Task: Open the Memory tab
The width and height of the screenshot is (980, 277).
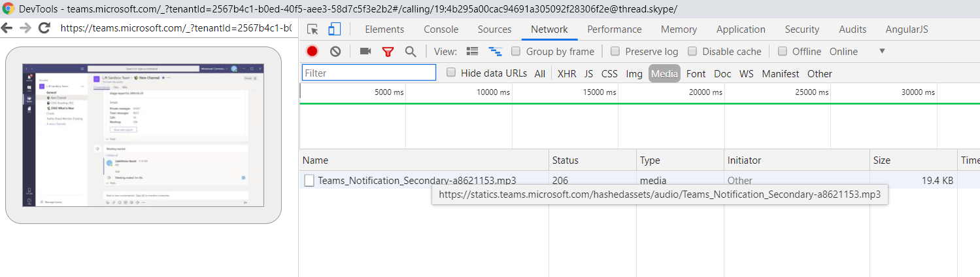Action: pyautogui.click(x=679, y=29)
